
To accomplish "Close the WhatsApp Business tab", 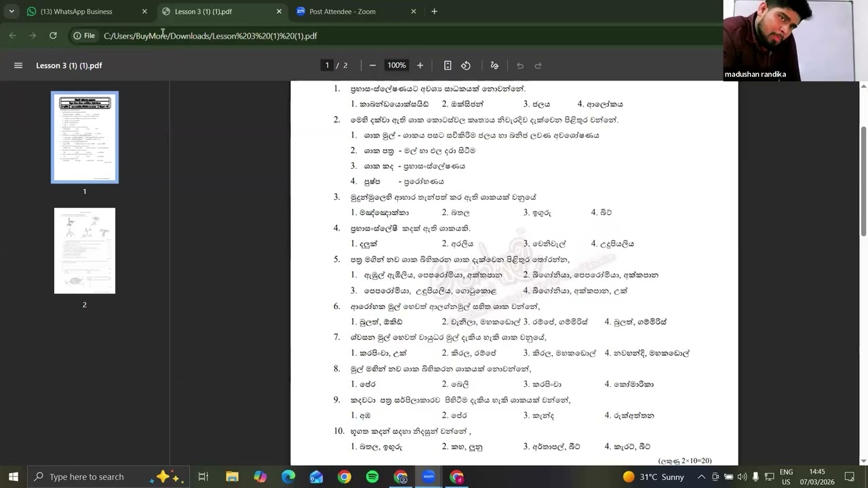I will tap(144, 12).
